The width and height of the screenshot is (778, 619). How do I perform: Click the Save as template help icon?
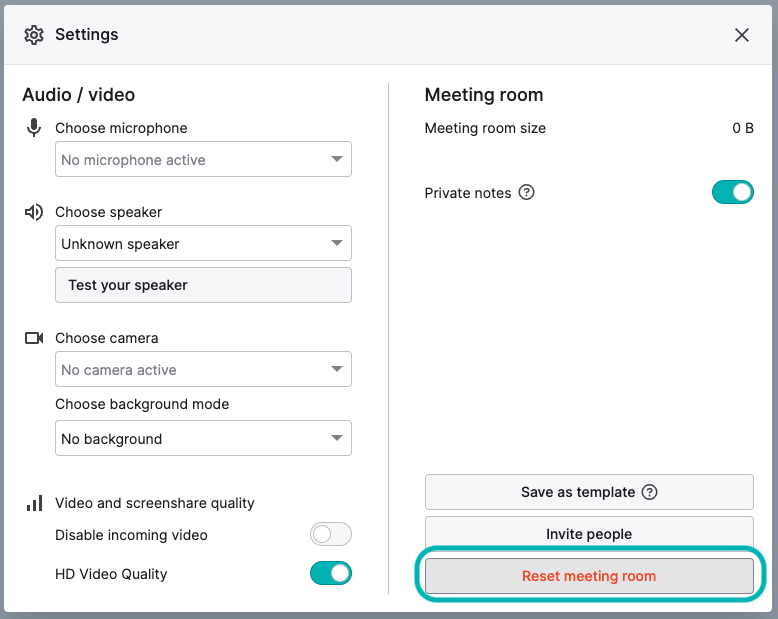tap(649, 492)
